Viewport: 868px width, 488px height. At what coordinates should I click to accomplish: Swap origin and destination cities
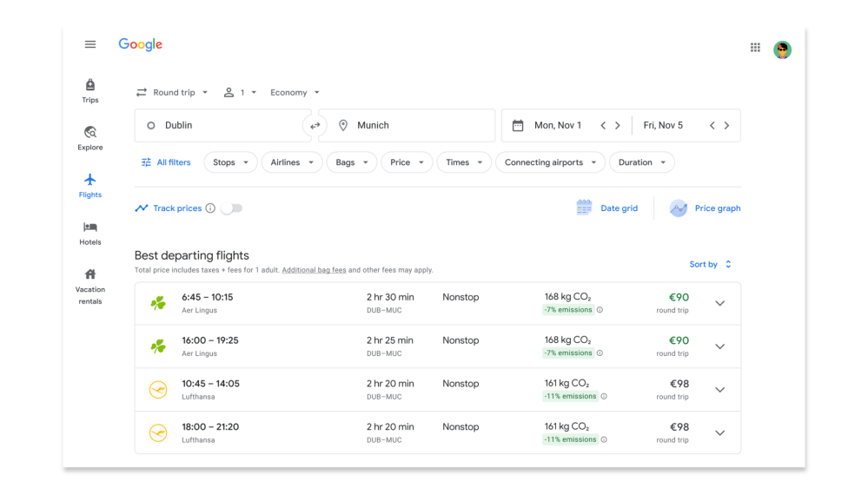(x=315, y=126)
